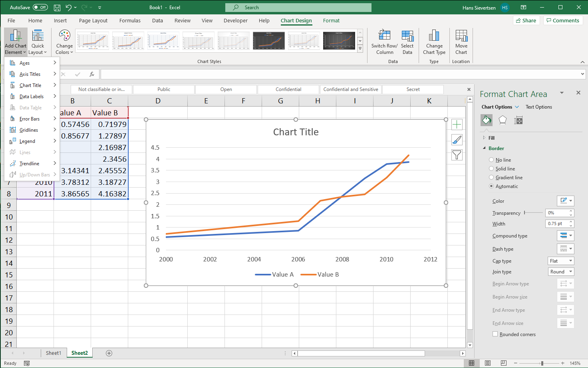The height and width of the screenshot is (368, 588).
Task: Click the Comments button
Action: pos(563,20)
